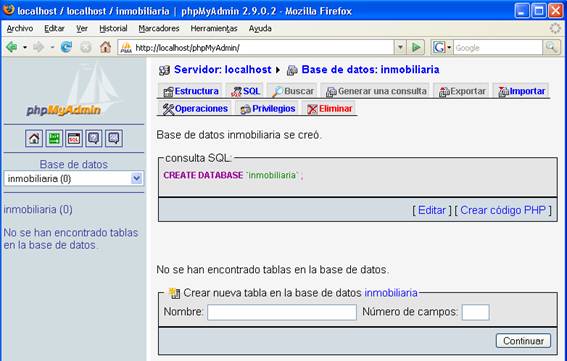The width and height of the screenshot is (567, 361).
Task: Open the Importar tab
Action: tap(521, 91)
